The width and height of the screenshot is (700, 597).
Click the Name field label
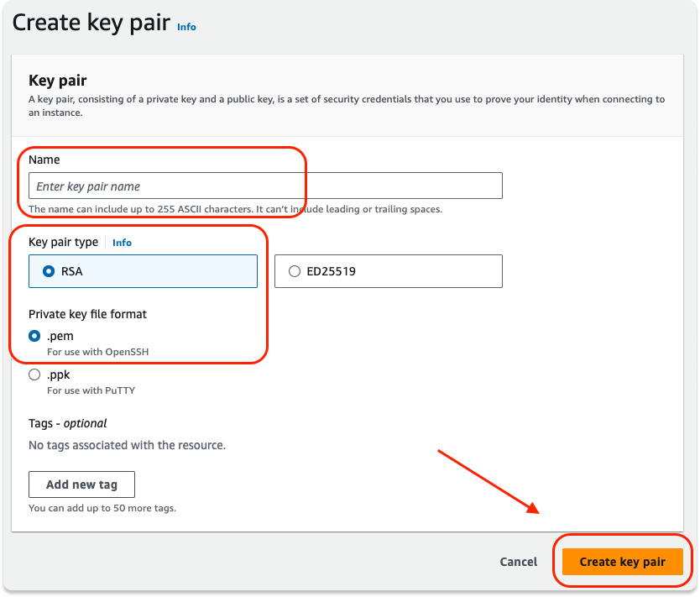[x=44, y=160]
